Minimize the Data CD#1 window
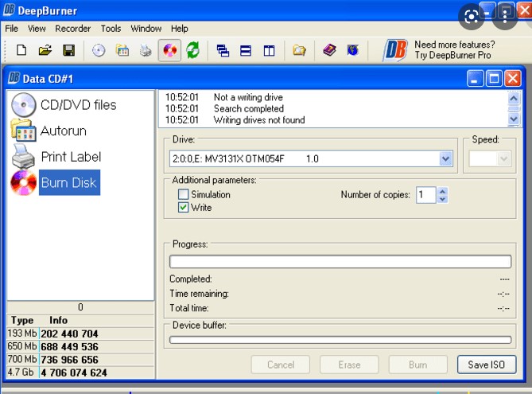 475,79
